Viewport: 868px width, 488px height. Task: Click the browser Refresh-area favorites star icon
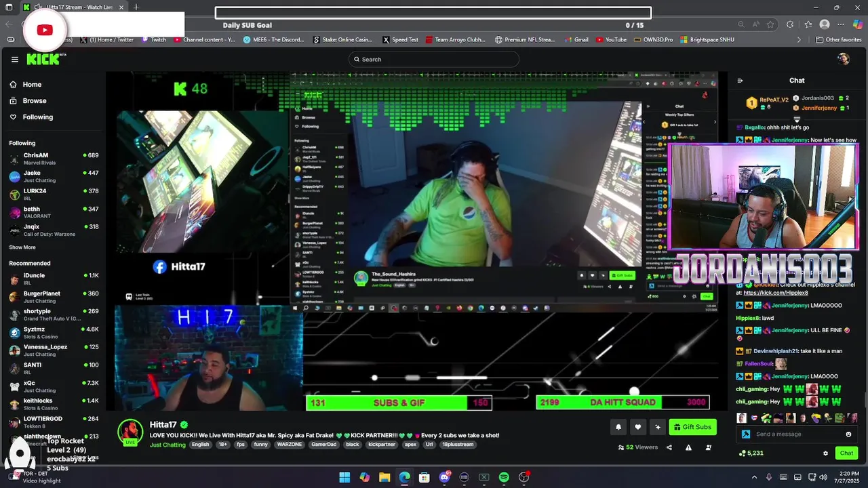coord(770,24)
